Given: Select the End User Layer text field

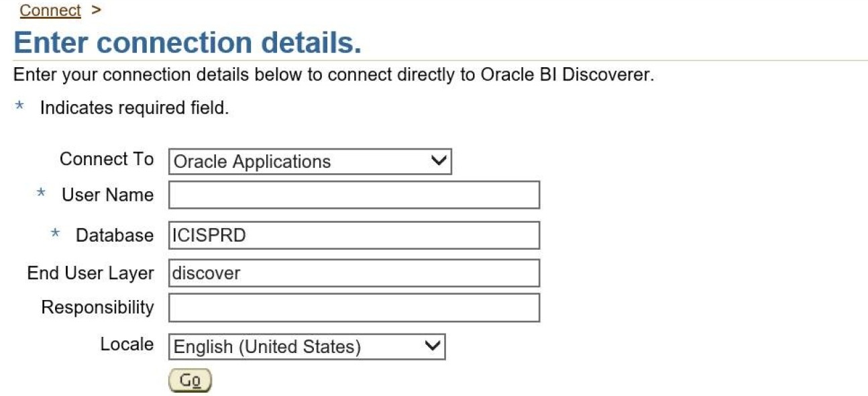Looking at the screenshot, I should (x=354, y=273).
